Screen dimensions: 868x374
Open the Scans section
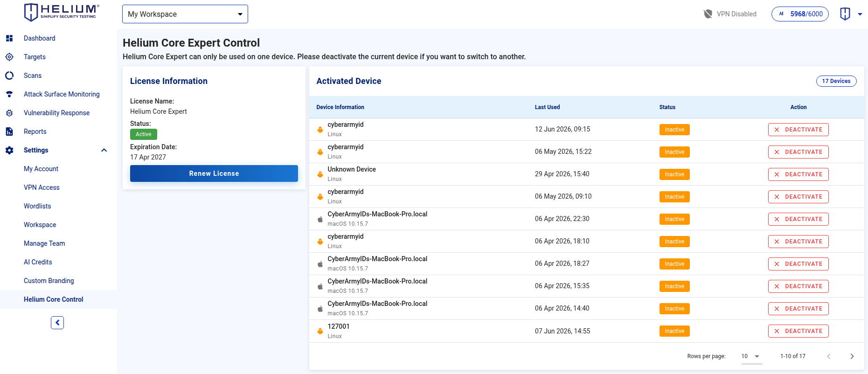point(33,76)
